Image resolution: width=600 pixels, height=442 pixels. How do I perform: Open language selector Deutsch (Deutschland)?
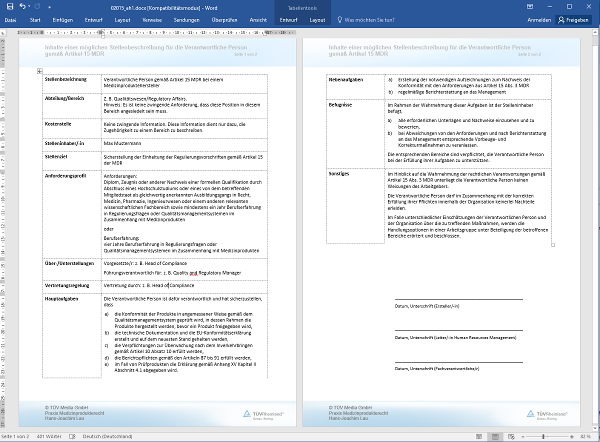pos(105,437)
